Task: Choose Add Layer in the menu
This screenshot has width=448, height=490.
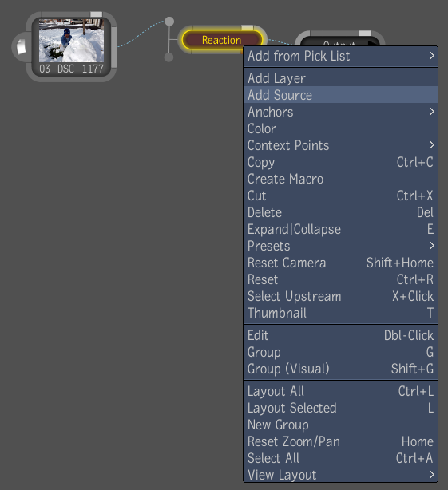Action: (x=340, y=78)
